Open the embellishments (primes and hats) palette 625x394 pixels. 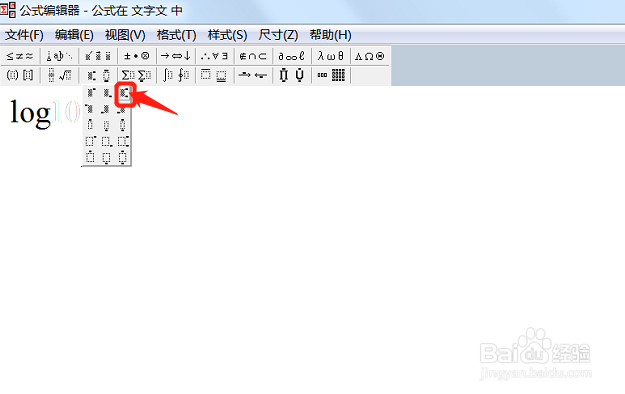(x=98, y=56)
